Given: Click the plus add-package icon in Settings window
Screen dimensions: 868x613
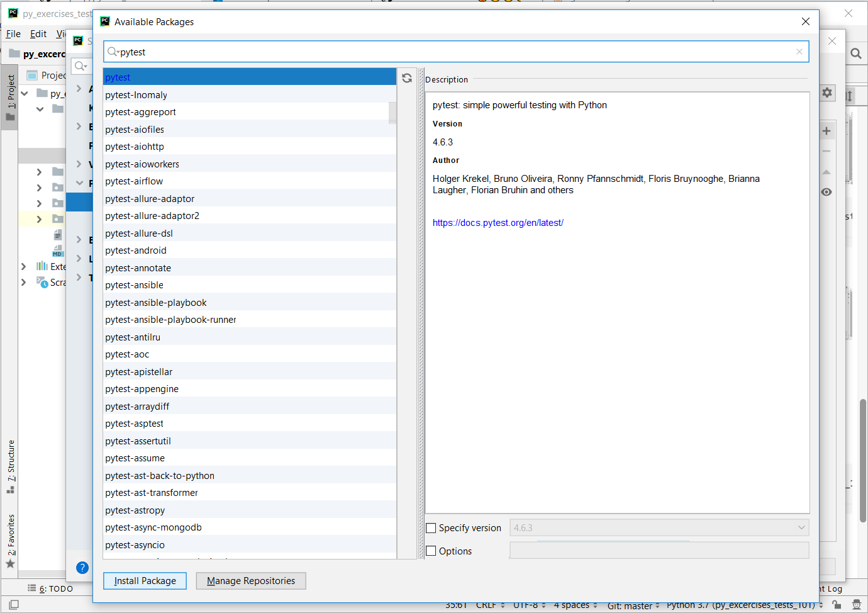Looking at the screenshot, I should pos(826,131).
